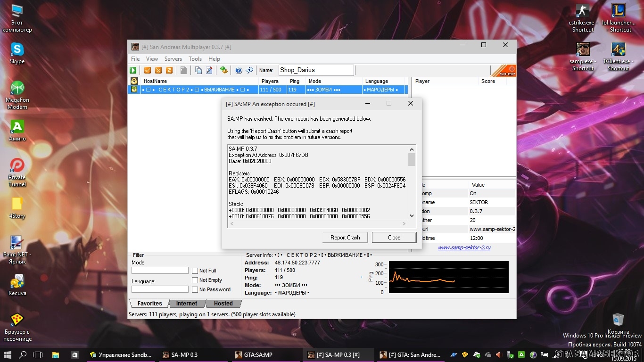The image size is (644, 362).
Task: Click the padlock icon on SEKTOR 2 row
Action: point(134,90)
